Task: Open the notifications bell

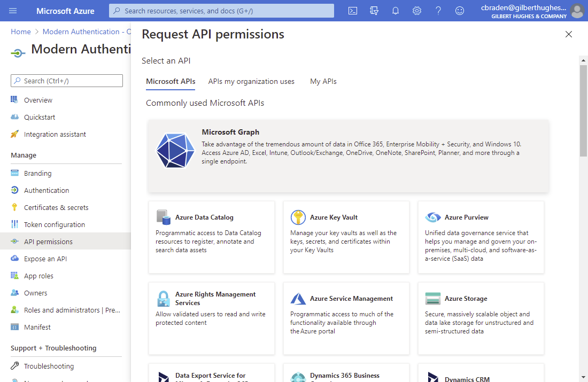Action: [x=396, y=11]
